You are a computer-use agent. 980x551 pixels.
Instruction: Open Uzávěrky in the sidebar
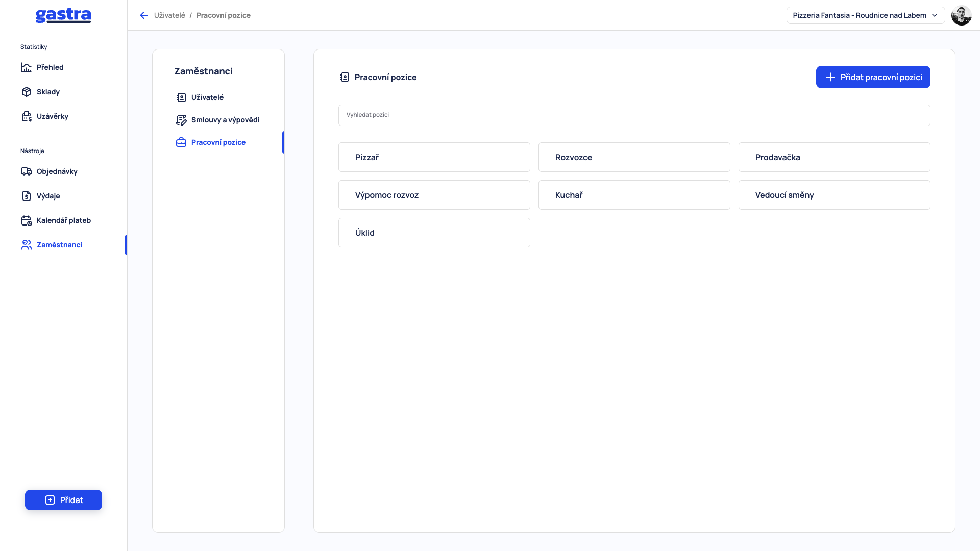pyautogui.click(x=52, y=116)
